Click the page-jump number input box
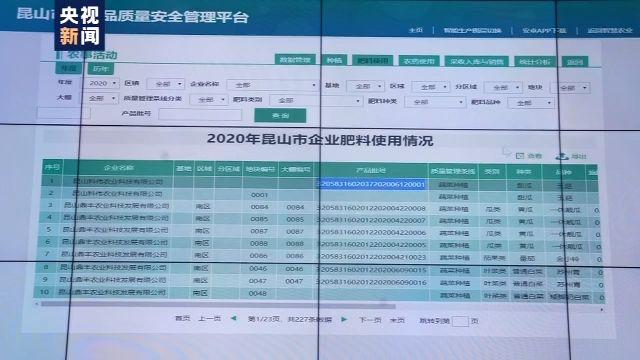 [x=460, y=322]
